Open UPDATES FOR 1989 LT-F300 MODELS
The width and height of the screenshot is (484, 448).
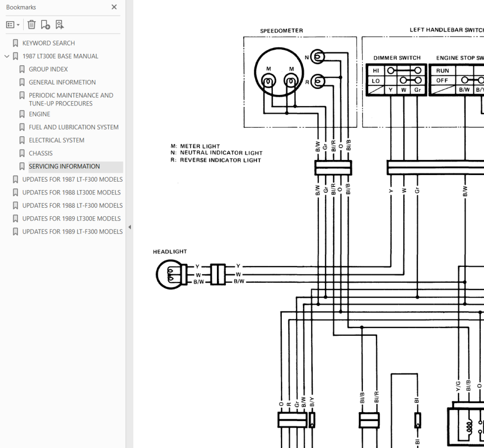(x=72, y=231)
